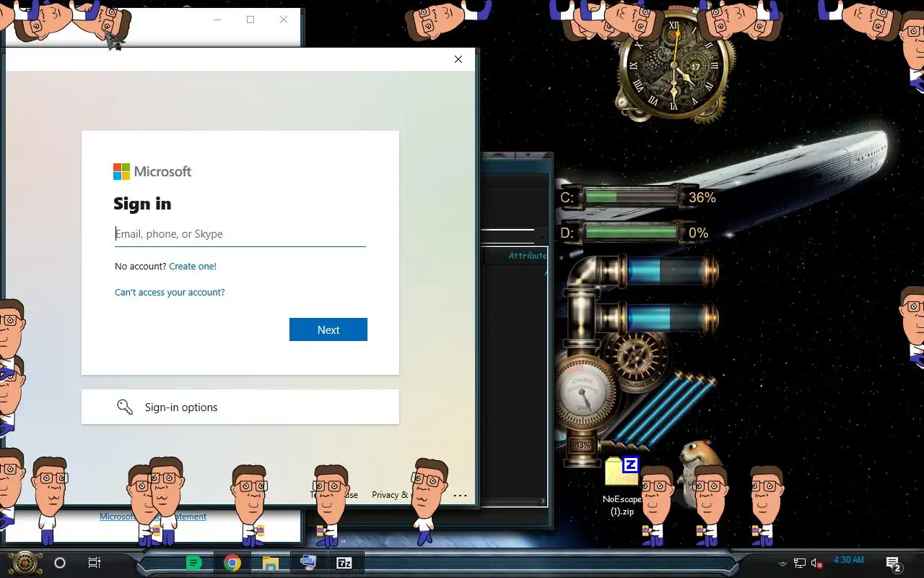Open Microsoft privacy statement link in back window

pos(153,517)
